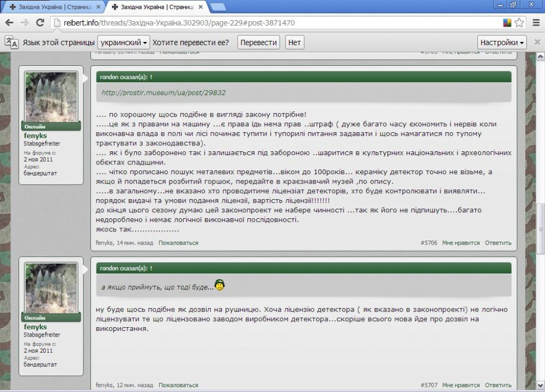The width and height of the screenshot is (545, 392).
Task: Click the sad soldier smiley in the quote
Action: [220, 285]
